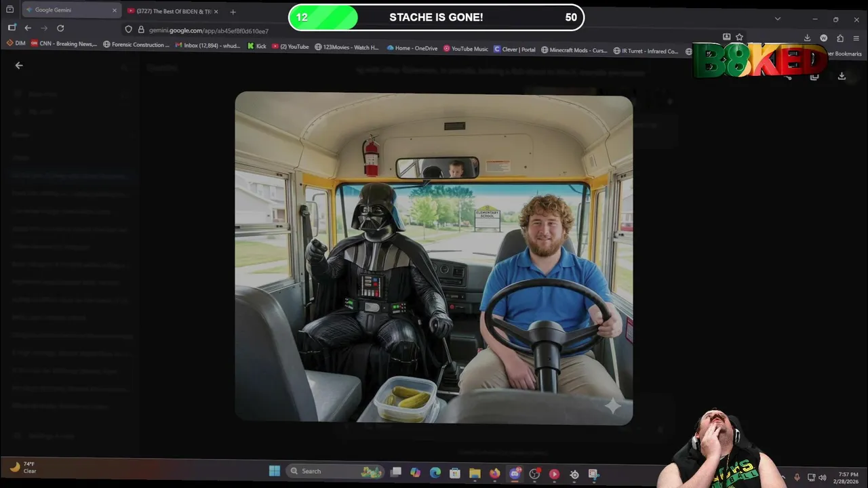Click the browser Forward arrow
Image resolution: width=868 pixels, height=488 pixels.
pos(44,28)
